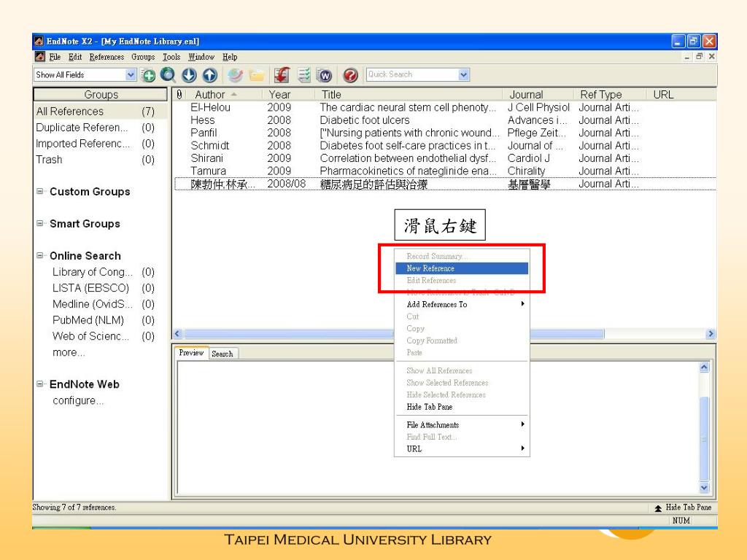This screenshot has height=560, width=747.
Task: Open the Edit menu
Action: tap(75, 57)
